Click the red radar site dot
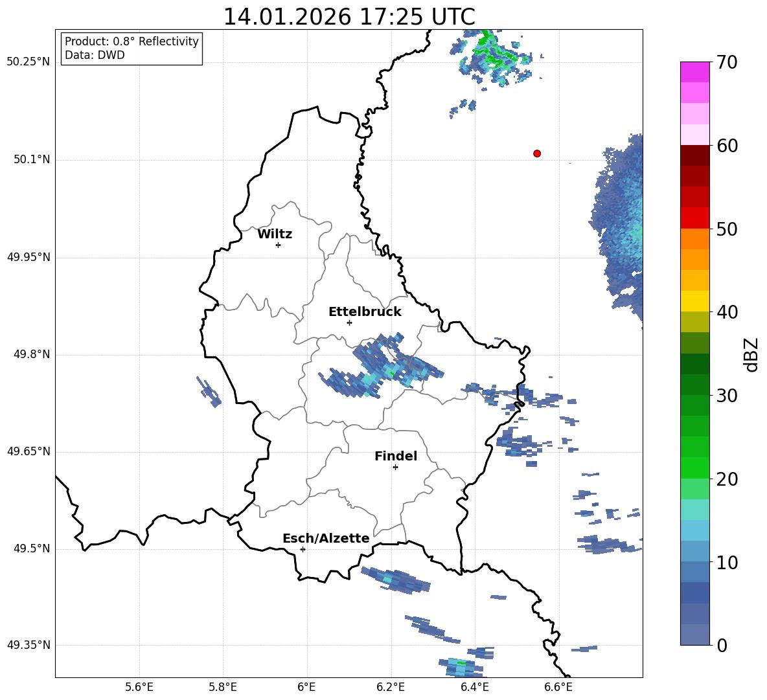This screenshot has height=700, width=767. pos(537,153)
